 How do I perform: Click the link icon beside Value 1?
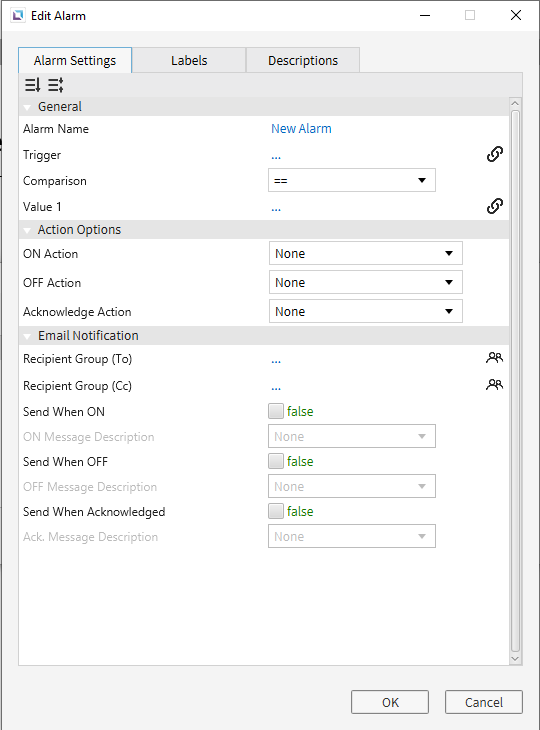(494, 206)
